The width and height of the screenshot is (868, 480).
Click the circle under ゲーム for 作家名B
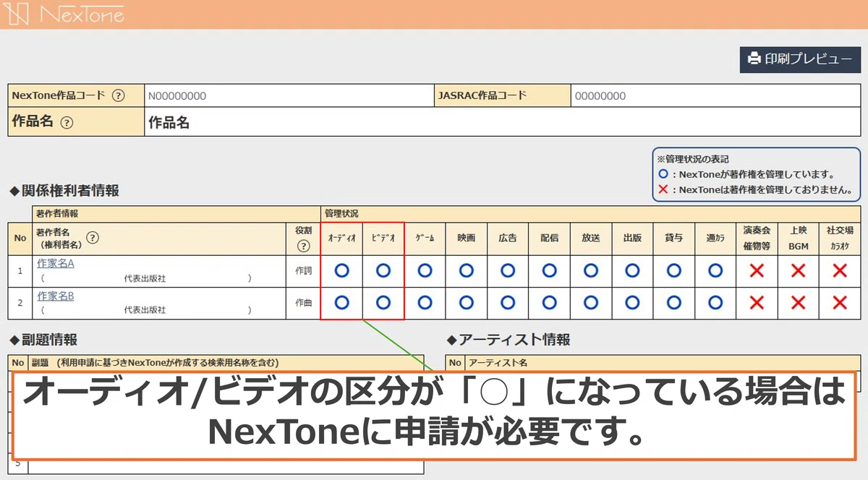pyautogui.click(x=425, y=303)
